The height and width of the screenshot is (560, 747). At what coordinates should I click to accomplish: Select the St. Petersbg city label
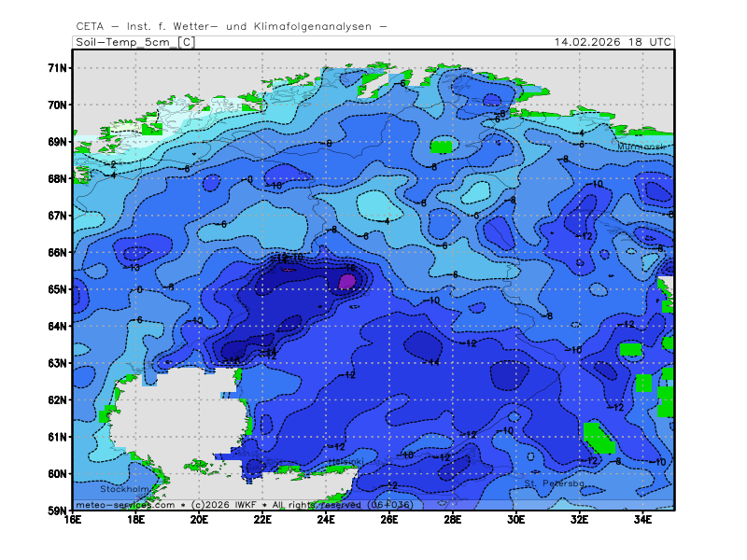pyautogui.click(x=554, y=483)
